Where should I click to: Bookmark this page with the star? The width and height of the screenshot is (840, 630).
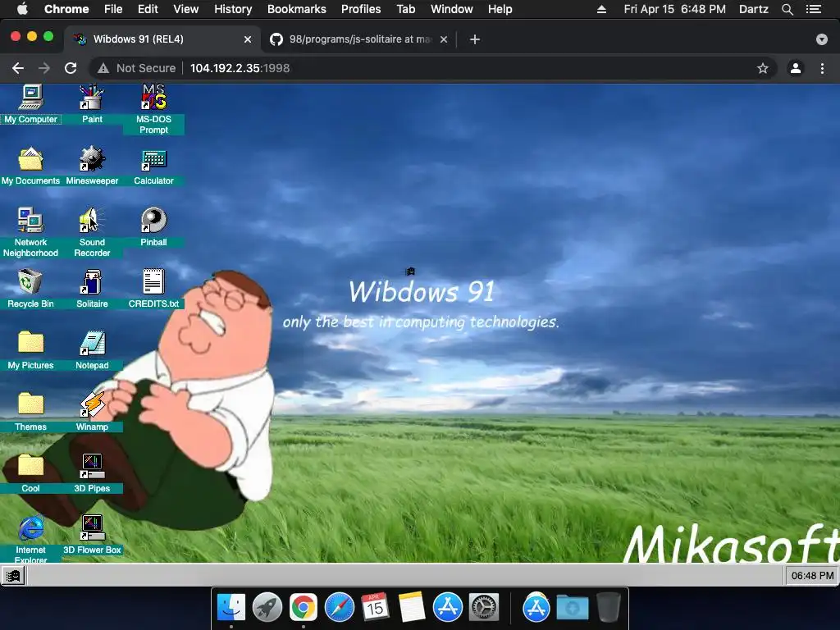762,68
